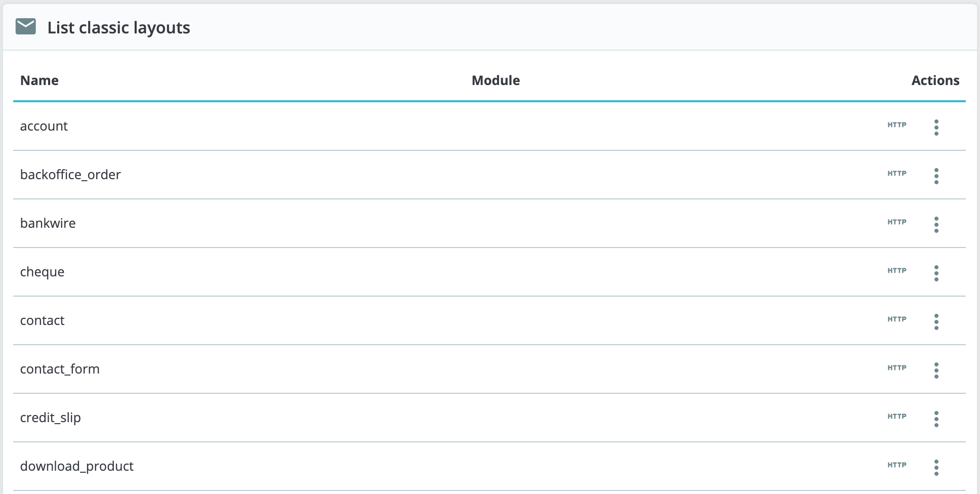980x494 pixels.
Task: Open actions dropdown for credit_slip
Action: (x=936, y=419)
